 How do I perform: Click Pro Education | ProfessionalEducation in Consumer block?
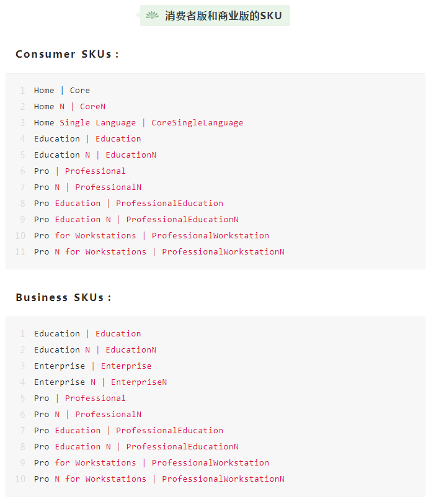(x=128, y=203)
